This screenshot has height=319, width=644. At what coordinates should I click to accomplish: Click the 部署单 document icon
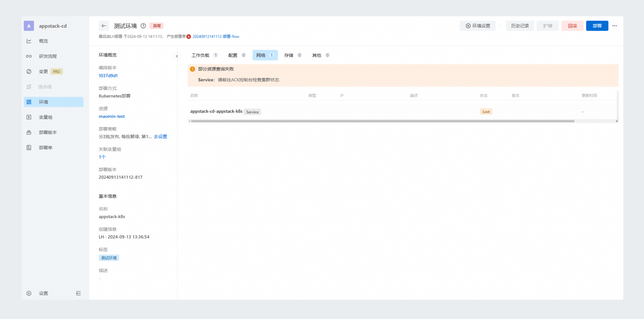click(x=29, y=148)
